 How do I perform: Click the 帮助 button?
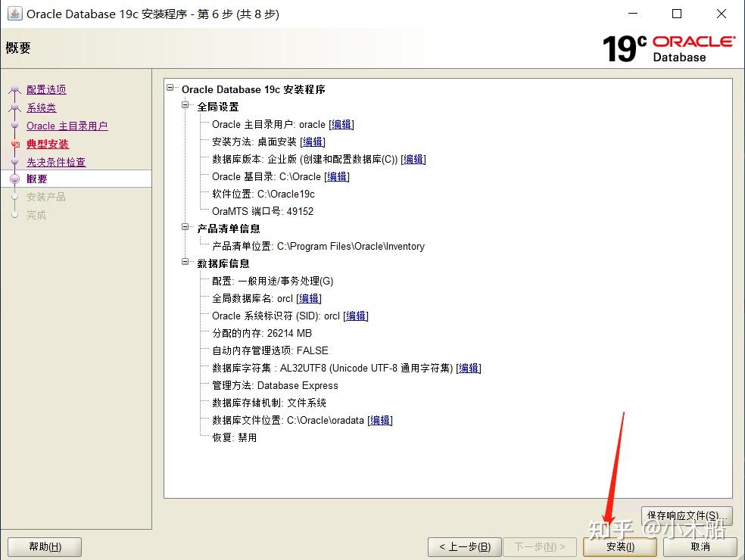point(44,546)
